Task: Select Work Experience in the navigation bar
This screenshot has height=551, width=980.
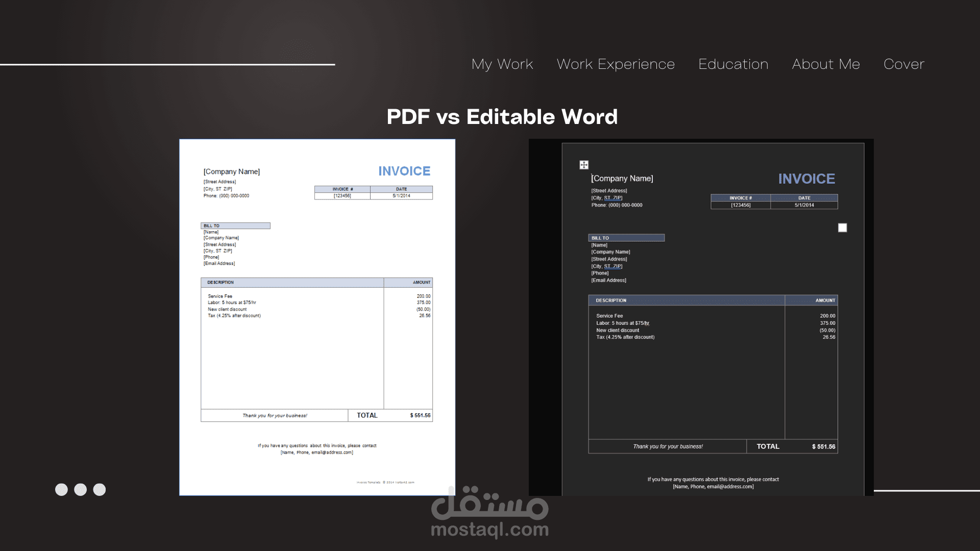Action: click(616, 64)
